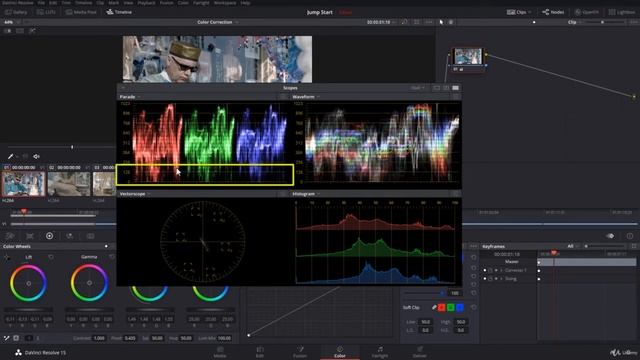Show the Media Pool panel
640x360 pixels.
(81, 12)
